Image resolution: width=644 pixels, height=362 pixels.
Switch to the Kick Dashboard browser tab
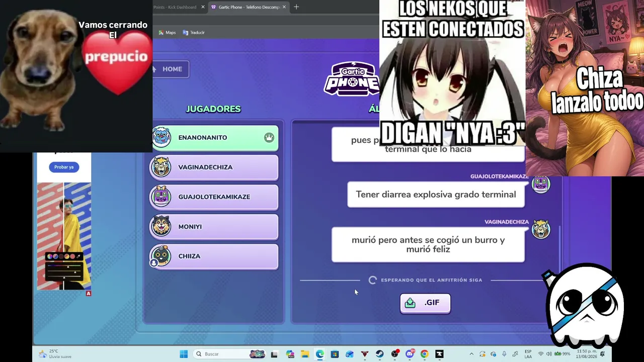[174, 7]
